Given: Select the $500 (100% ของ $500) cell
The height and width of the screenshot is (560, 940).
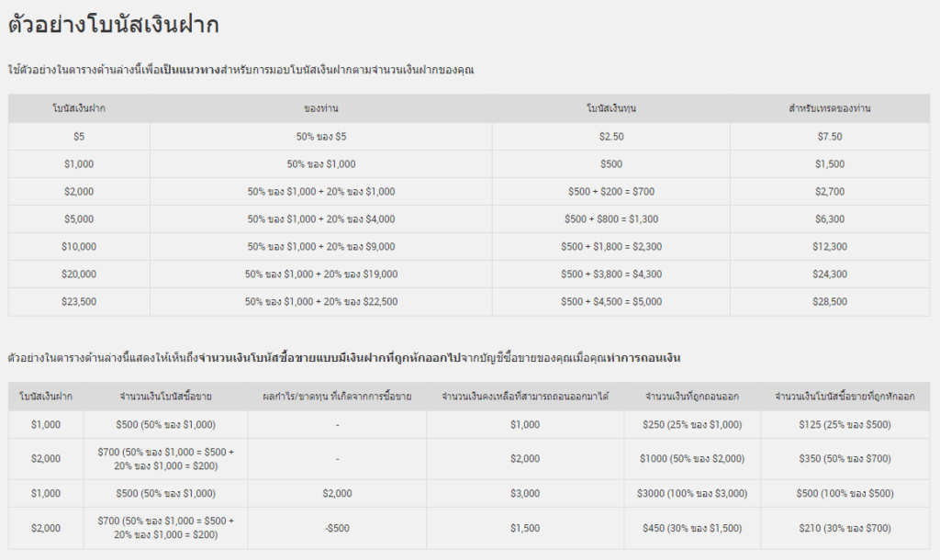Looking at the screenshot, I should pyautogui.click(x=845, y=494).
